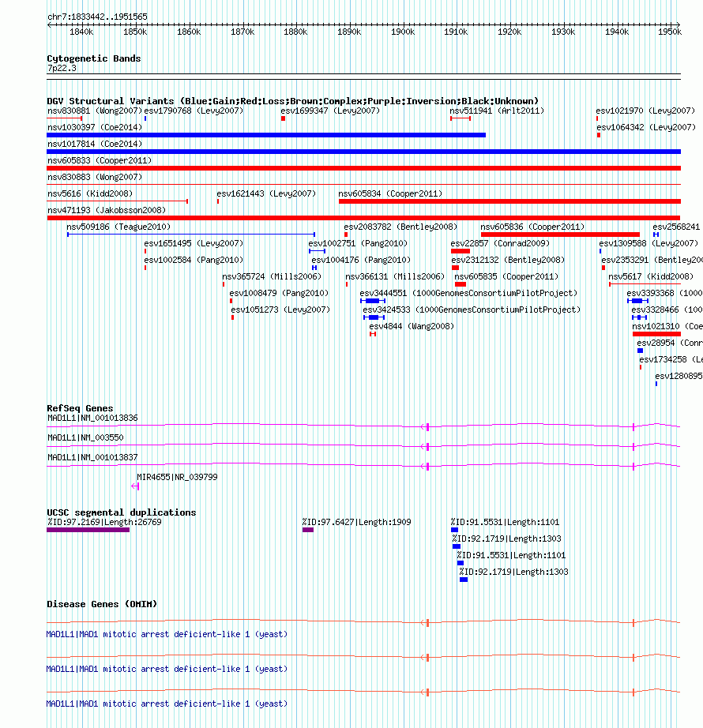This screenshot has width=703, height=728.
Task: Select the esv1734258 variant label
Action: click(x=671, y=359)
